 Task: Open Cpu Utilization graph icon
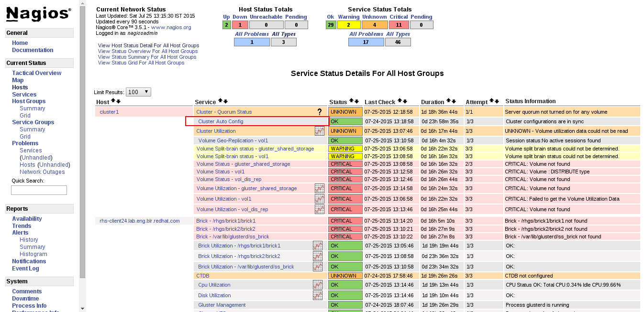tap(317, 285)
